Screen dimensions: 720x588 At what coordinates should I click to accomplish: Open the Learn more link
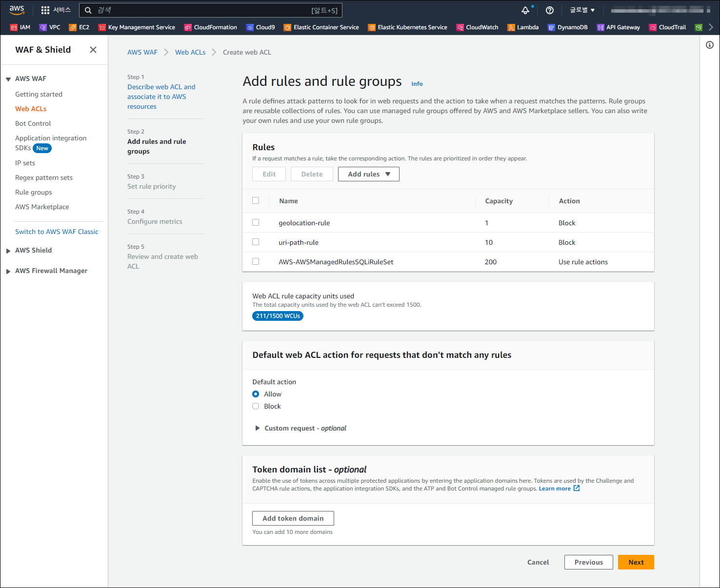point(555,489)
